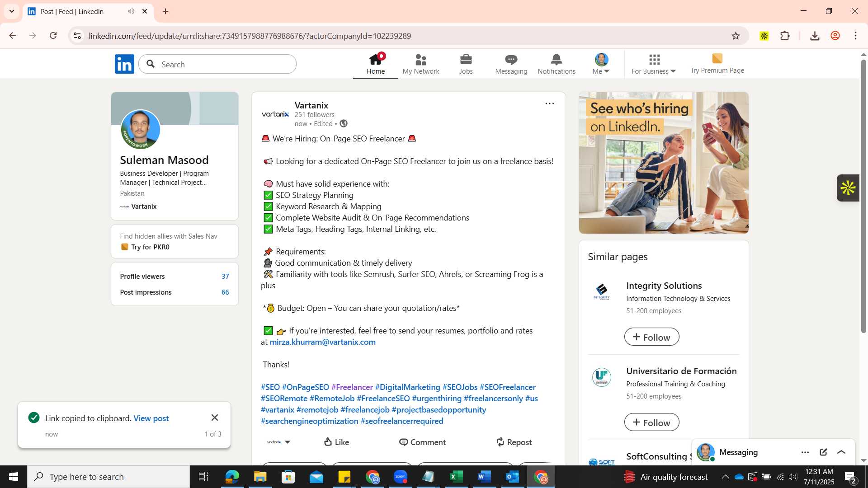Focus the LinkedIn search field
868x488 pixels.
pyautogui.click(x=217, y=64)
